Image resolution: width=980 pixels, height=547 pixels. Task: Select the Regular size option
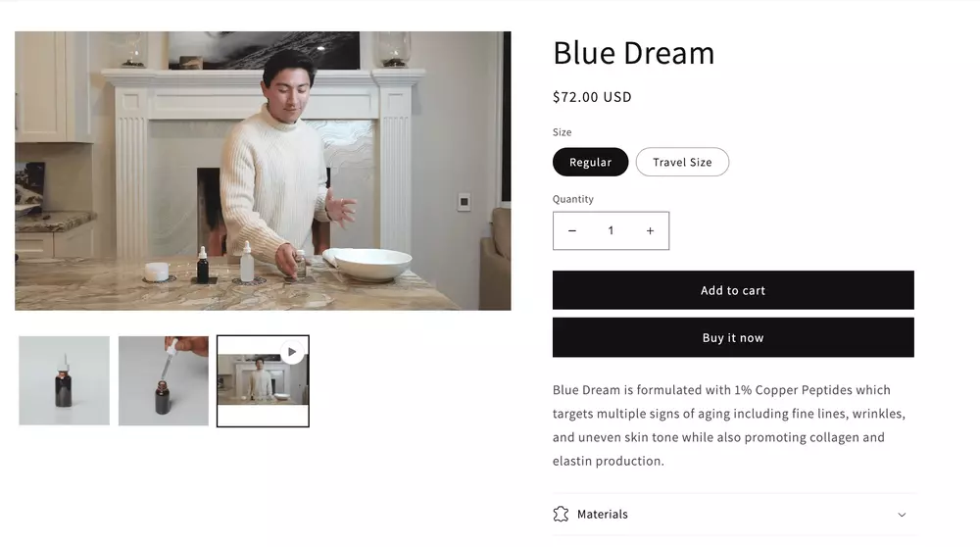point(591,162)
